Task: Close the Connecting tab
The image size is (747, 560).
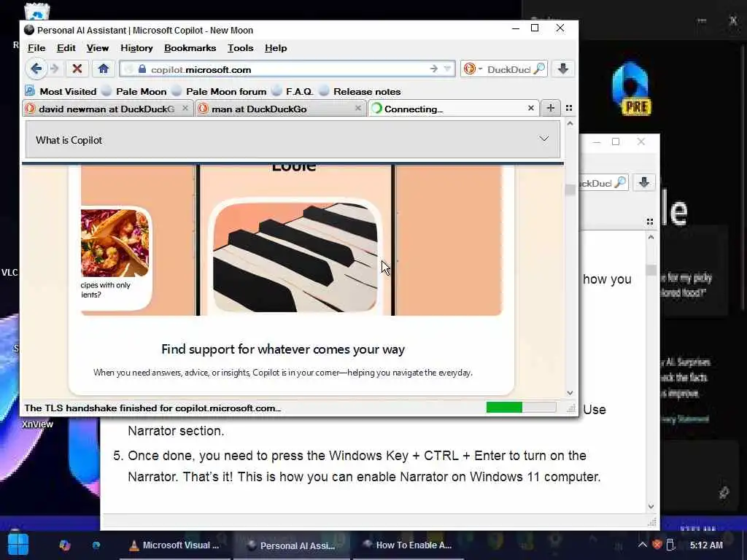Action: click(531, 109)
